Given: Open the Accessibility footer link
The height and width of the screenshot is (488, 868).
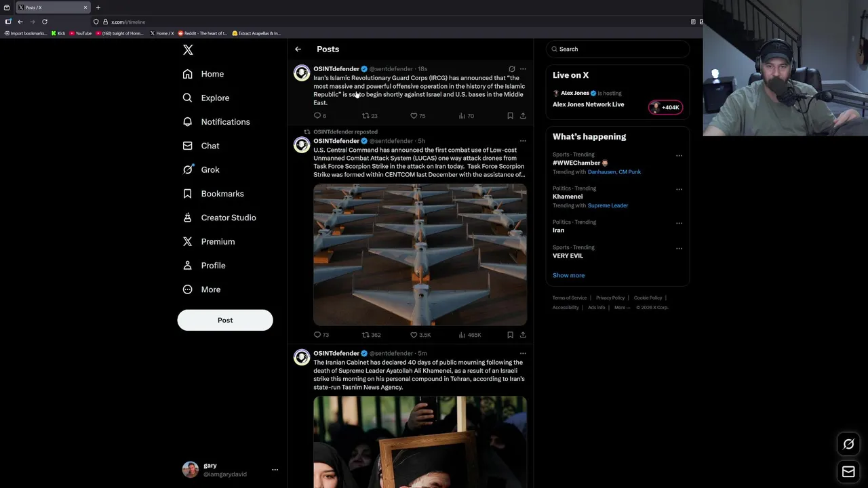Looking at the screenshot, I should [x=566, y=308].
